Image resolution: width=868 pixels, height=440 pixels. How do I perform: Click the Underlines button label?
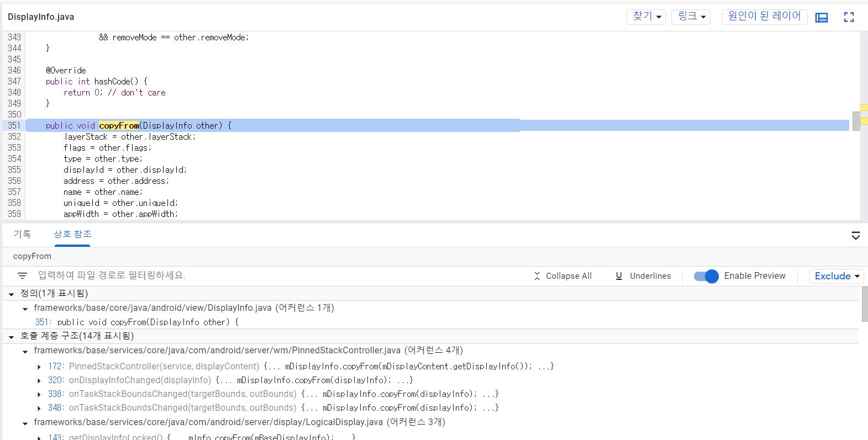pos(650,276)
